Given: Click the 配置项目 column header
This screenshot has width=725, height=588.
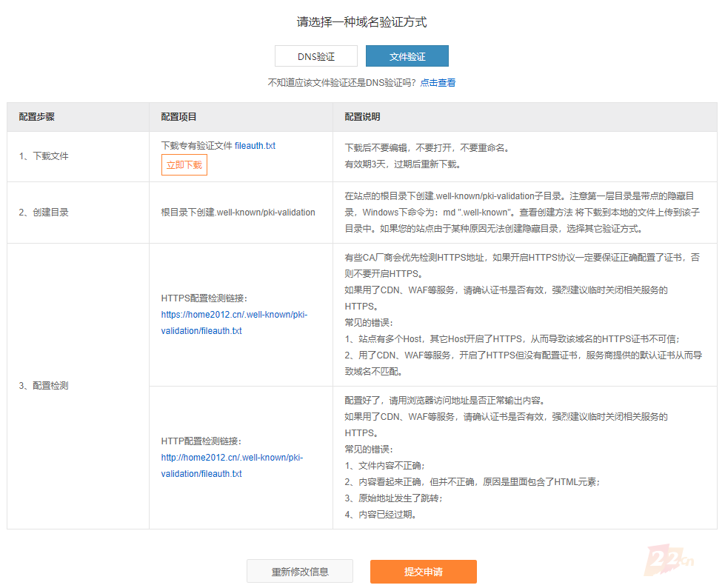Looking at the screenshot, I should click(179, 117).
